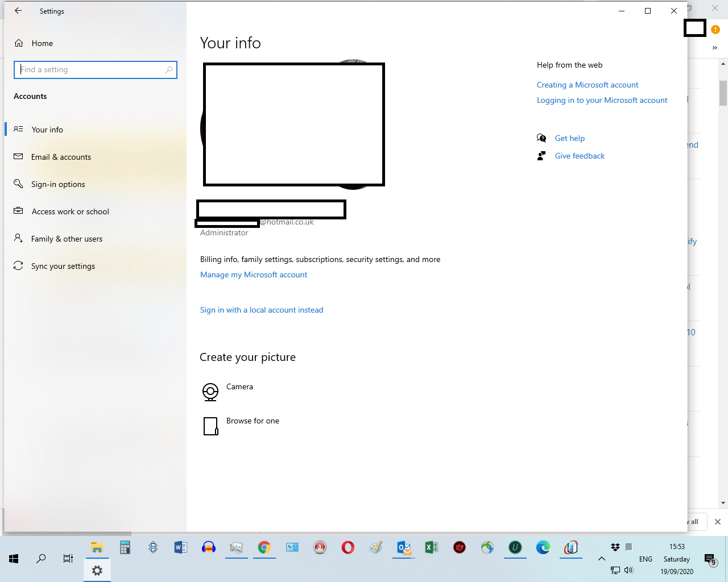The image size is (728, 582).
Task: Open Sync your settings
Action: coord(96,266)
